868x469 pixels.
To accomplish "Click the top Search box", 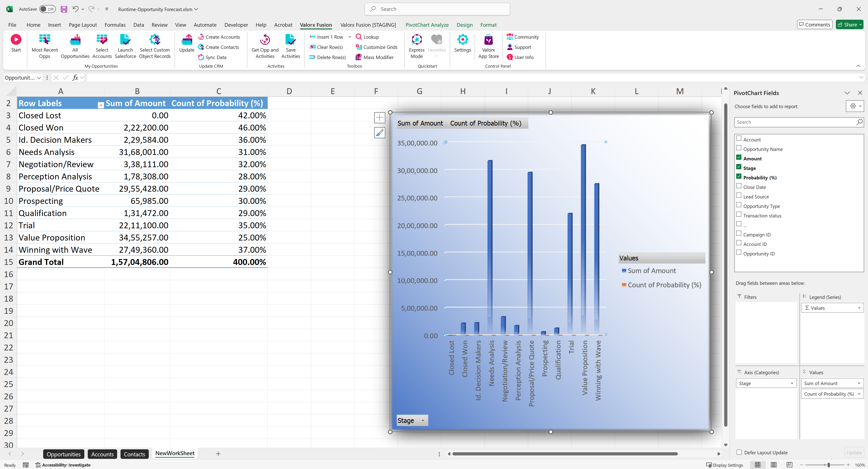I will pos(437,9).
